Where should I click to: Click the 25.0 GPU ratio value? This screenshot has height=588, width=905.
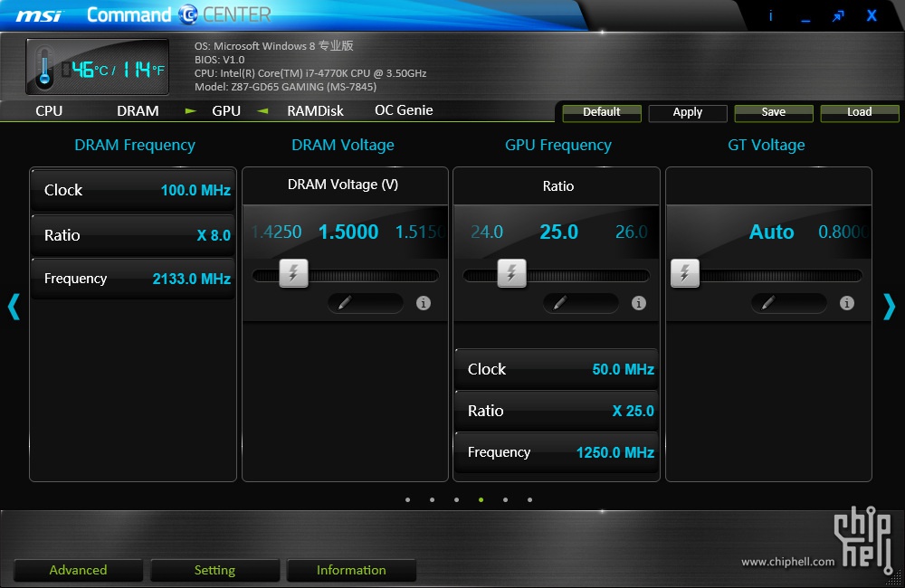(558, 232)
